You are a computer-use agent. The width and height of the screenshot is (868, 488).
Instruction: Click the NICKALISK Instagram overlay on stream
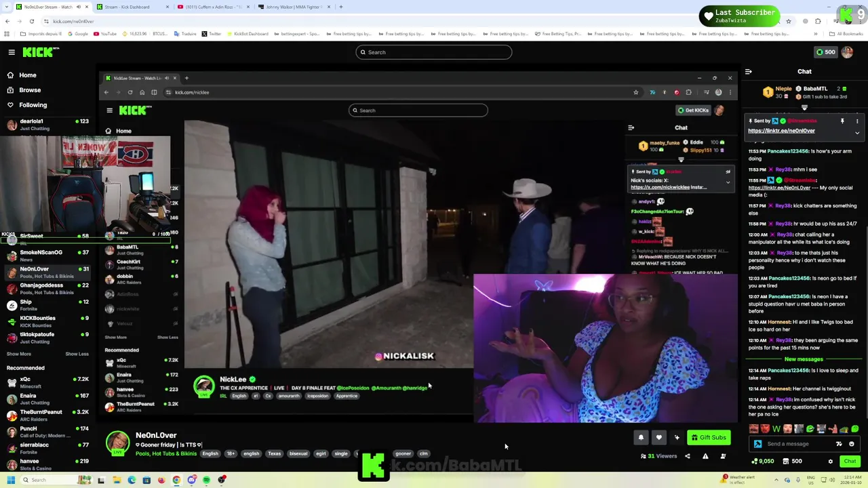tap(404, 357)
